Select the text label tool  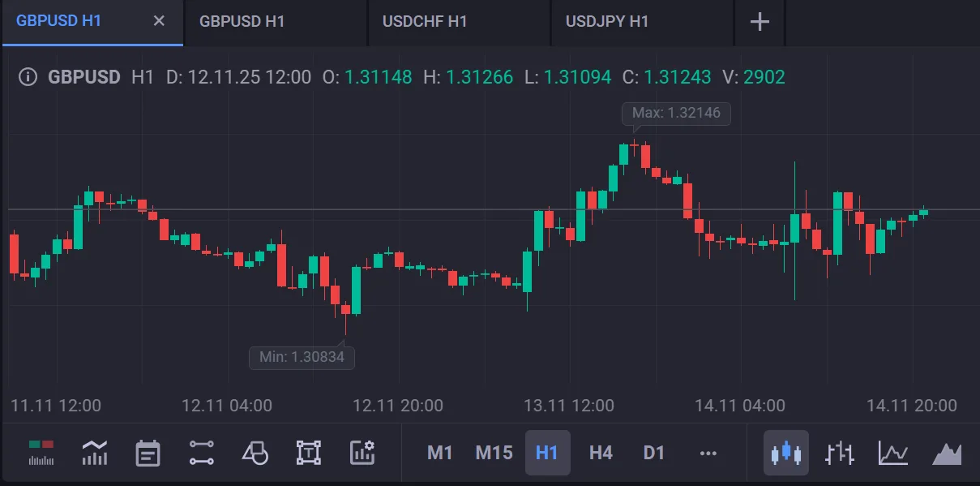[308, 453]
